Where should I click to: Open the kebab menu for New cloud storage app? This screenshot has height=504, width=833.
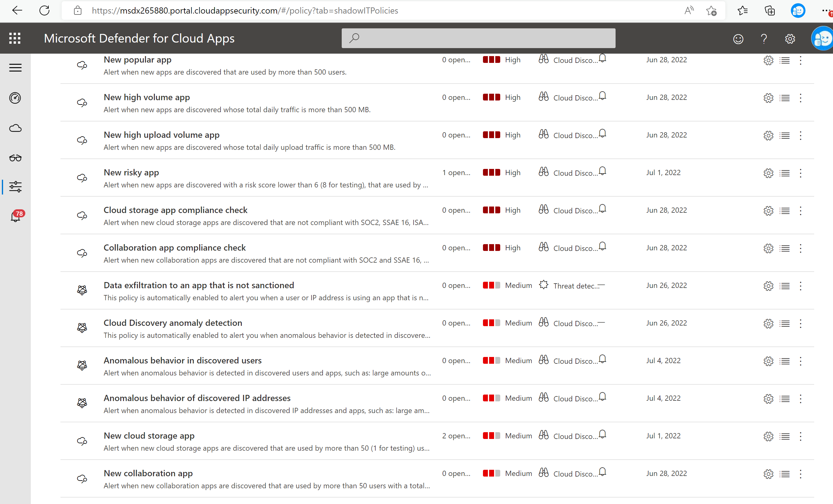[801, 436]
